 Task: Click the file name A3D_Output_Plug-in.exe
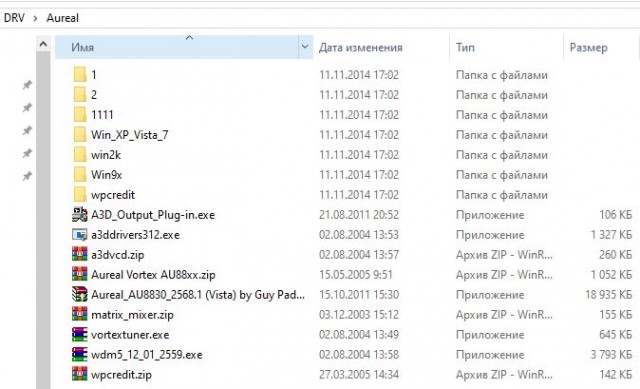pyautogui.click(x=153, y=215)
